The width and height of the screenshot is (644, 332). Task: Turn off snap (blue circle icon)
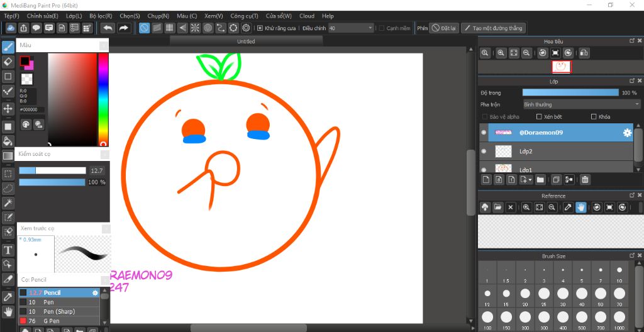(x=144, y=28)
